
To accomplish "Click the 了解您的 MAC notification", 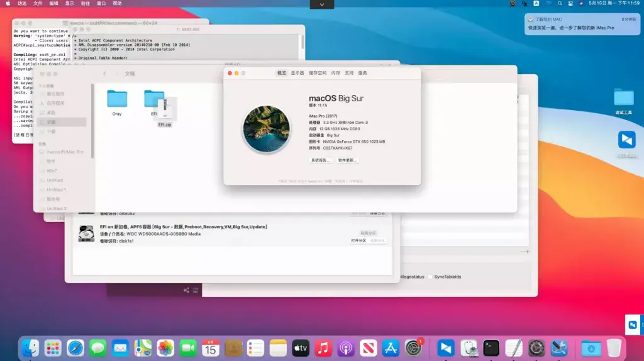I will pos(582,24).
